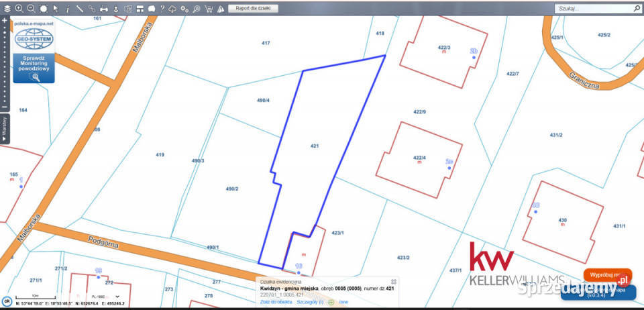This screenshot has width=644, height=310.
Task: Expand the Warstwy side panel
Action: pyautogui.click(x=5, y=128)
